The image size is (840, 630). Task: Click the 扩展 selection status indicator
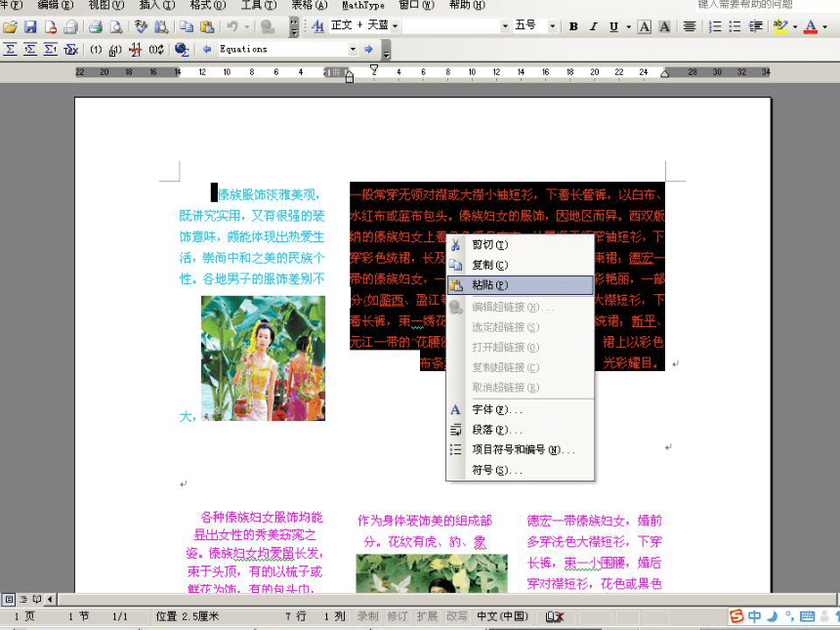(x=427, y=616)
